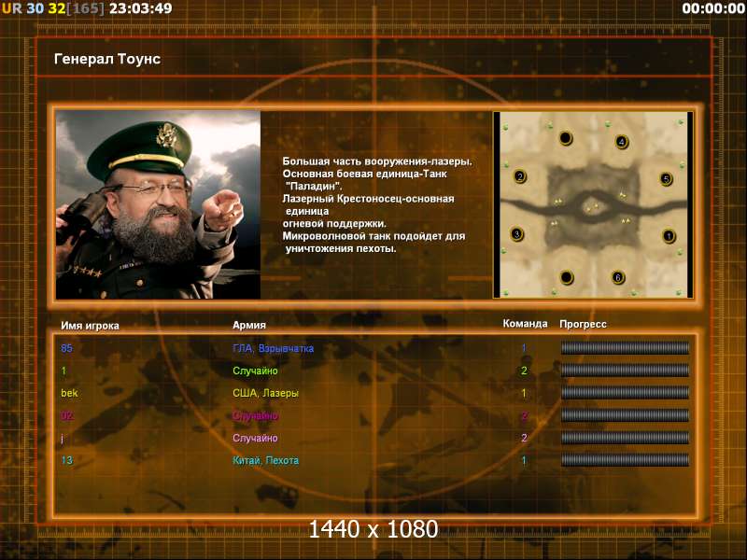Image resolution: width=747 pixels, height=560 pixels.
Task: Select player name '13'
Action: 66,460
